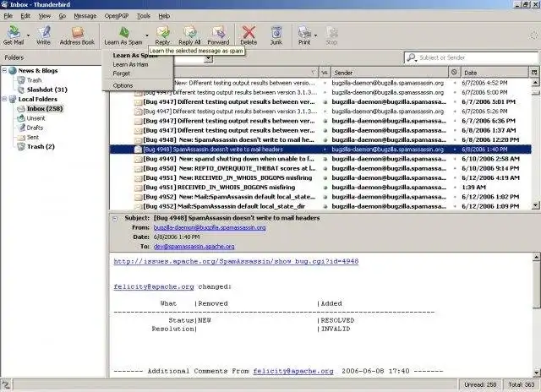Screen dimensions: 541x392
Task: Collapse the Local Folders tree
Action: (x=4, y=99)
